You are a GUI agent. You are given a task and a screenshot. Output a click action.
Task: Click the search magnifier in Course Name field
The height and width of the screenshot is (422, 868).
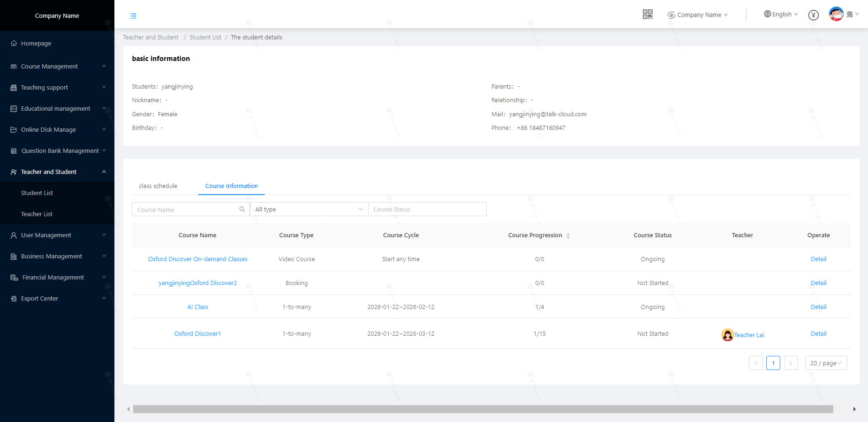[242, 210]
